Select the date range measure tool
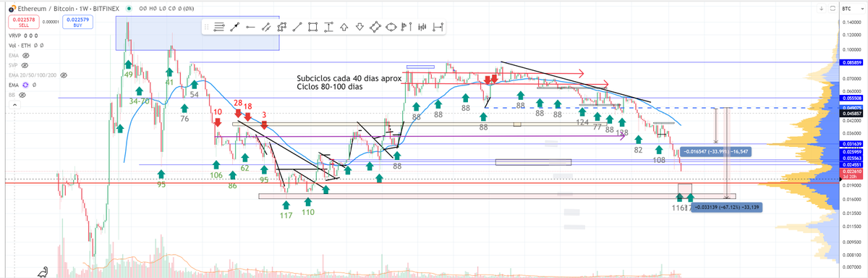868x278 pixels. (438, 28)
